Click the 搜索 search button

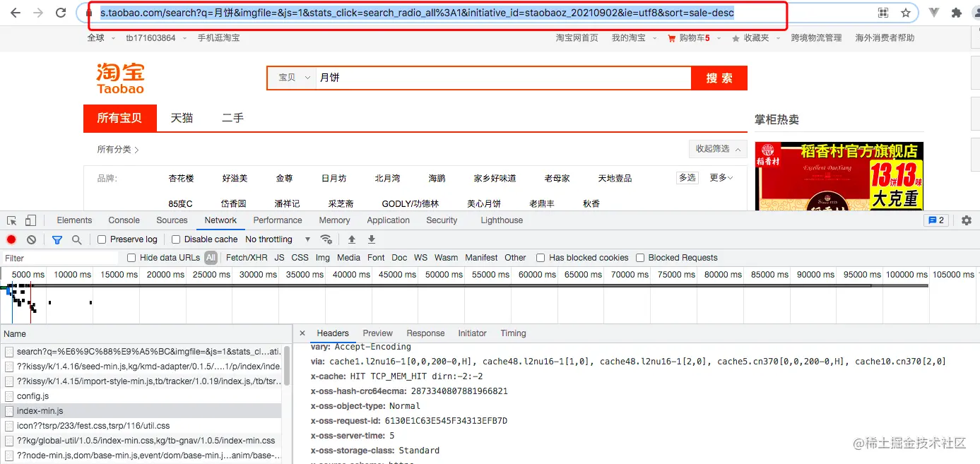coord(719,78)
